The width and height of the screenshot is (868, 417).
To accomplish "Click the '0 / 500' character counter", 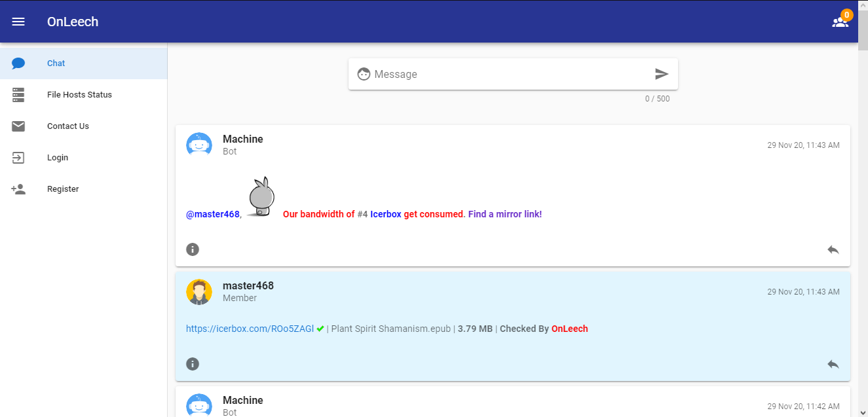I will pos(657,99).
